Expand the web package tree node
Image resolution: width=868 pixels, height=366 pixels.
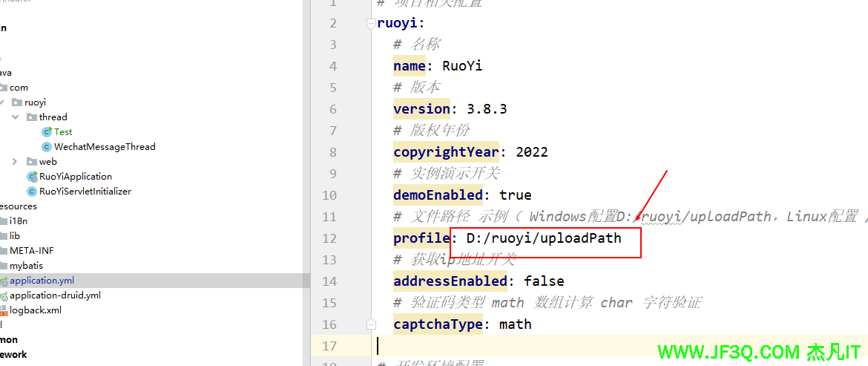(15, 162)
